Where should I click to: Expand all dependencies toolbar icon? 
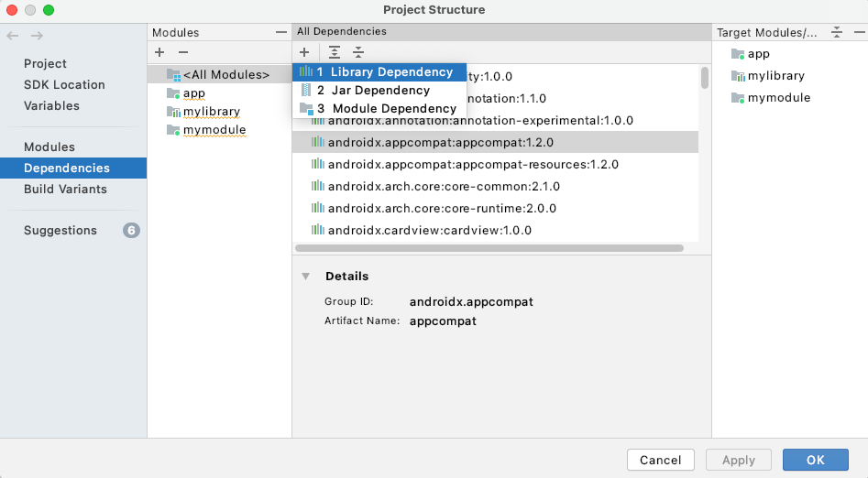[335, 53]
